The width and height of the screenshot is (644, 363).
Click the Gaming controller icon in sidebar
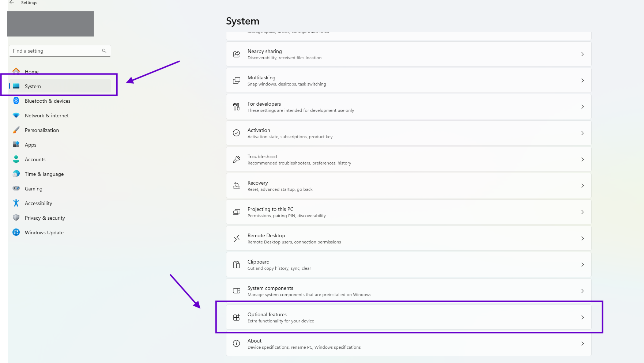[x=16, y=188]
